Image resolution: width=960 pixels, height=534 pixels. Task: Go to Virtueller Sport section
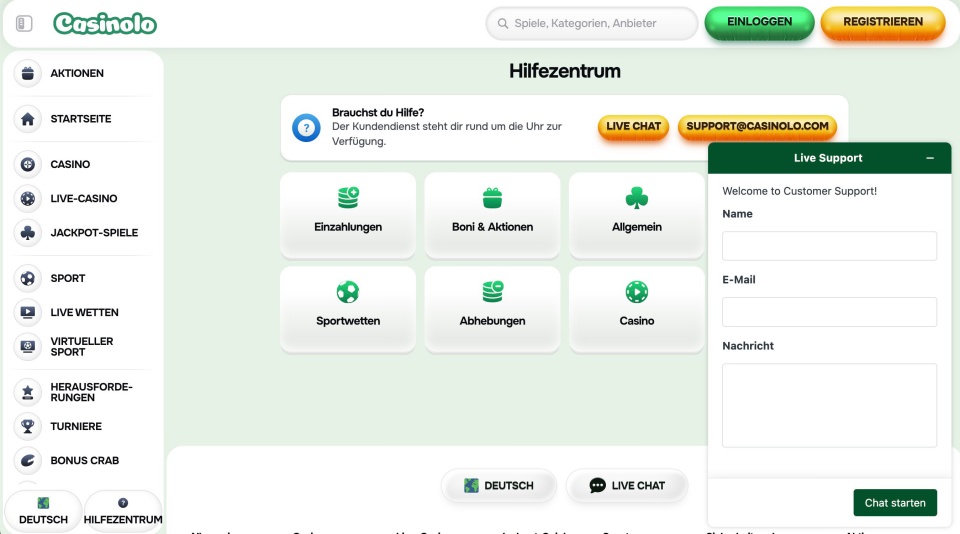click(82, 347)
